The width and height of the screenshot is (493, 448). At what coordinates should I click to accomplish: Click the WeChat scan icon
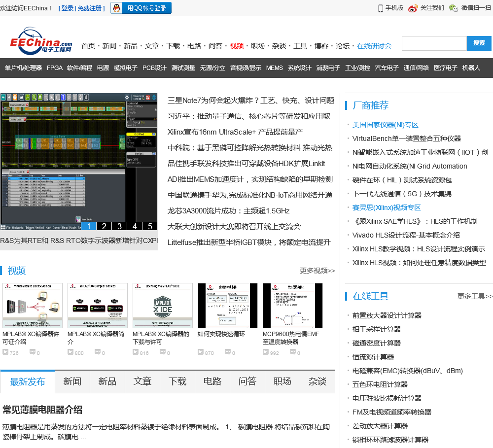pos(454,8)
